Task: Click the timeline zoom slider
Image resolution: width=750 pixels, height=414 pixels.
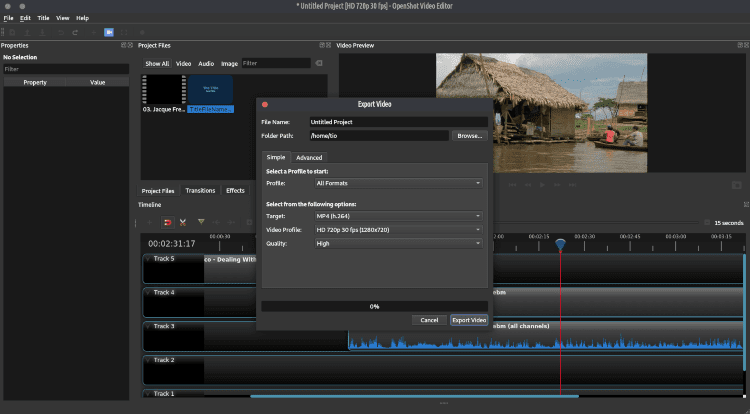Action: point(596,222)
